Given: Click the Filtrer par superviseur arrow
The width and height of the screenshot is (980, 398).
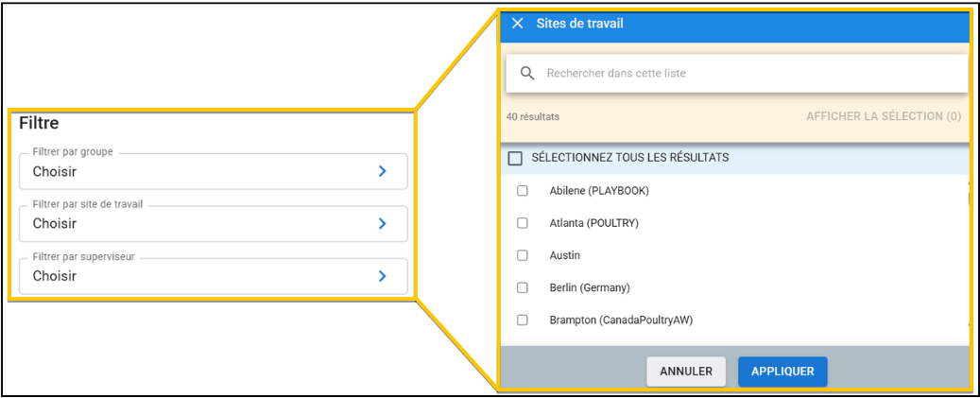Looking at the screenshot, I should tap(382, 276).
